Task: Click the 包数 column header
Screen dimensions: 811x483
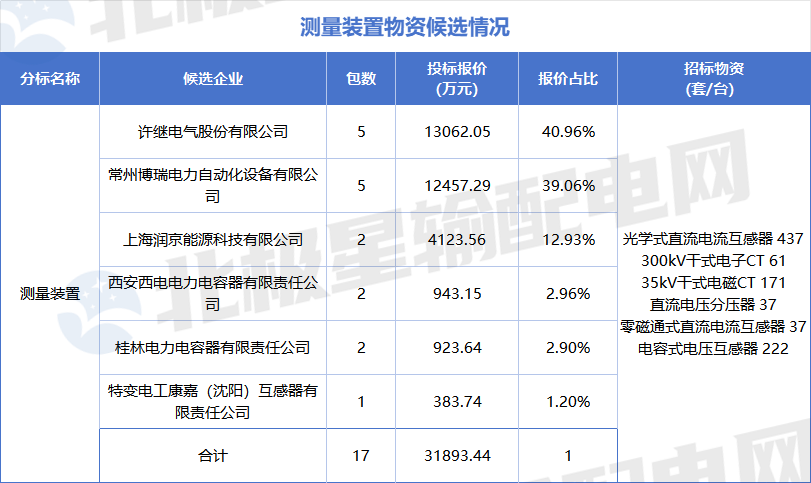Action: 361,79
